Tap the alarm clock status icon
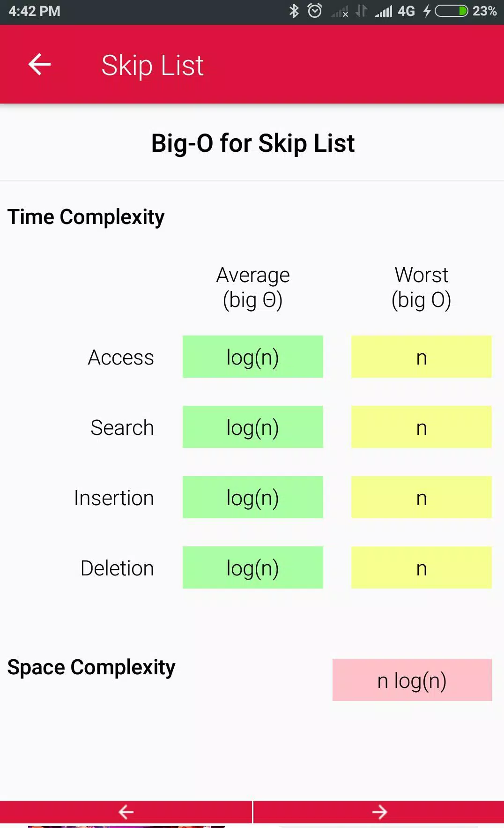The width and height of the screenshot is (504, 828). [315, 11]
